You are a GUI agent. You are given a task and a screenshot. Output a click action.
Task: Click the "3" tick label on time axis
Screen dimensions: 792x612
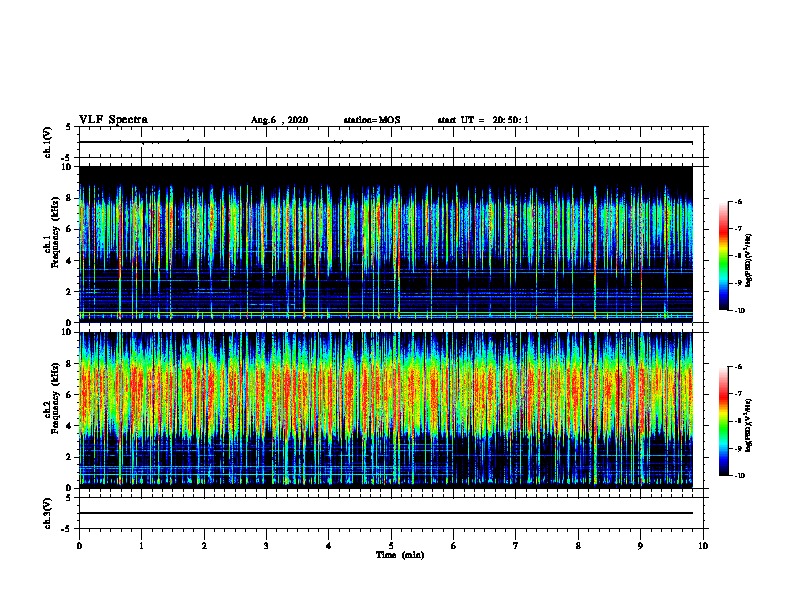coord(266,546)
